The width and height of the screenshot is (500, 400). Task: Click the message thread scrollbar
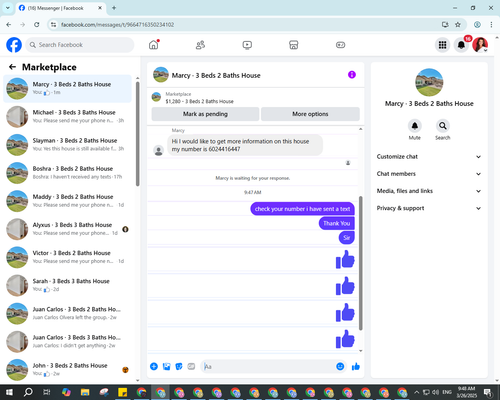click(360, 263)
